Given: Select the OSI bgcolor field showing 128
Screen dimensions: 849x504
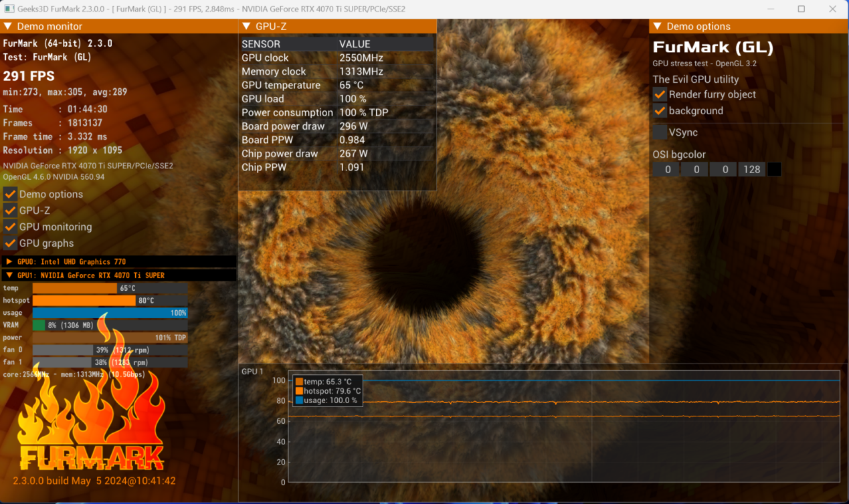Looking at the screenshot, I should (752, 169).
